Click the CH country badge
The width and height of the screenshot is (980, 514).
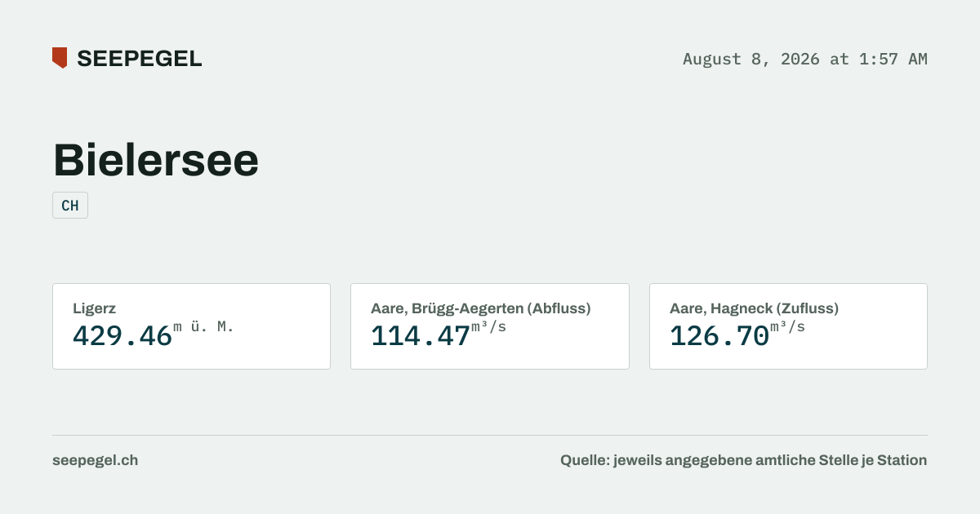tap(70, 206)
